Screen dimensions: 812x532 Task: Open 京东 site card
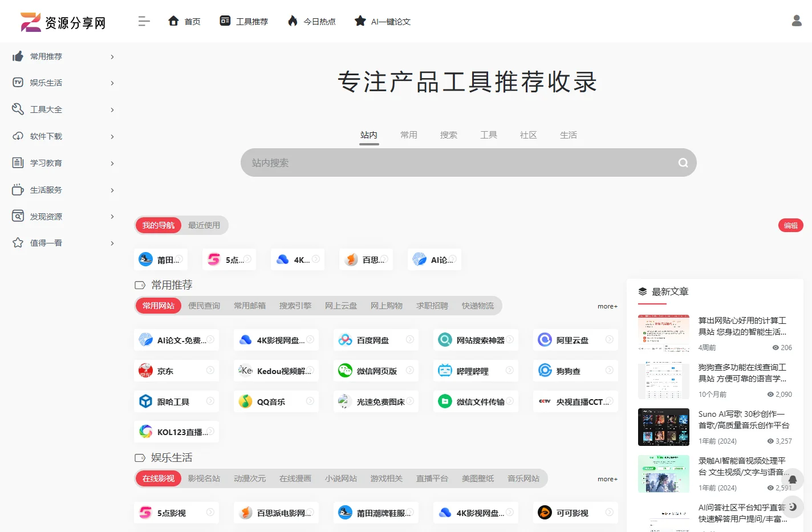176,371
